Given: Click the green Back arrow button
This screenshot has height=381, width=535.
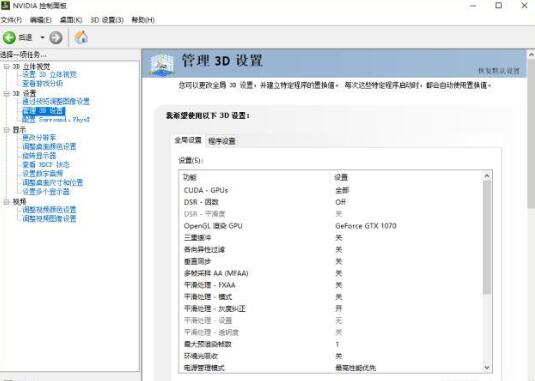Looking at the screenshot, I should pyautogui.click(x=9, y=38).
